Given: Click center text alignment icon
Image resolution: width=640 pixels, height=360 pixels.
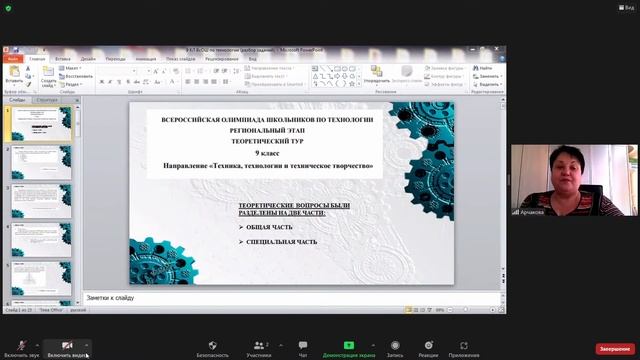Looking at the screenshot, I should (197, 82).
